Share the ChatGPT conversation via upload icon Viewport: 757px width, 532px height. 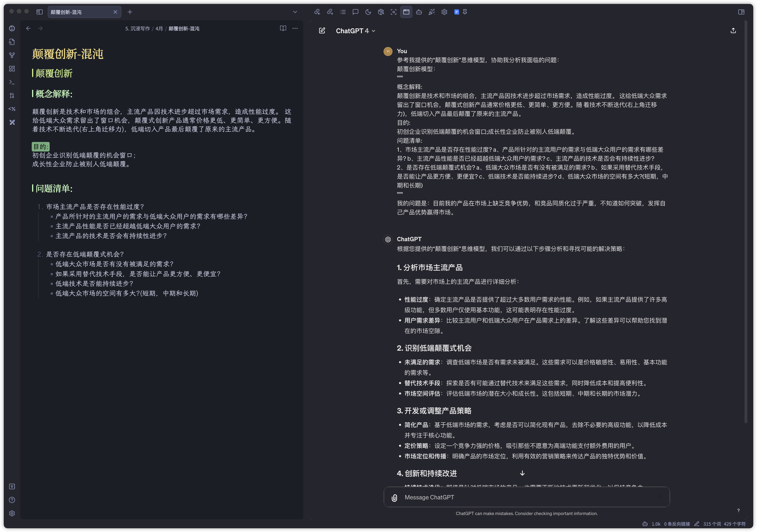pyautogui.click(x=733, y=31)
